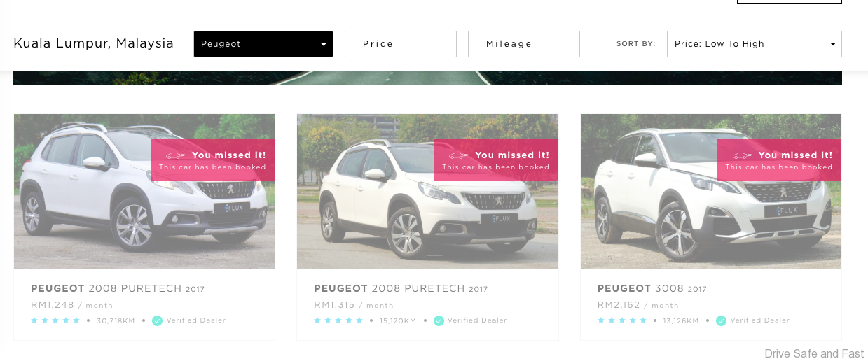
Task: Open Peugeot 3008 2017 listing title
Action: click(x=652, y=288)
